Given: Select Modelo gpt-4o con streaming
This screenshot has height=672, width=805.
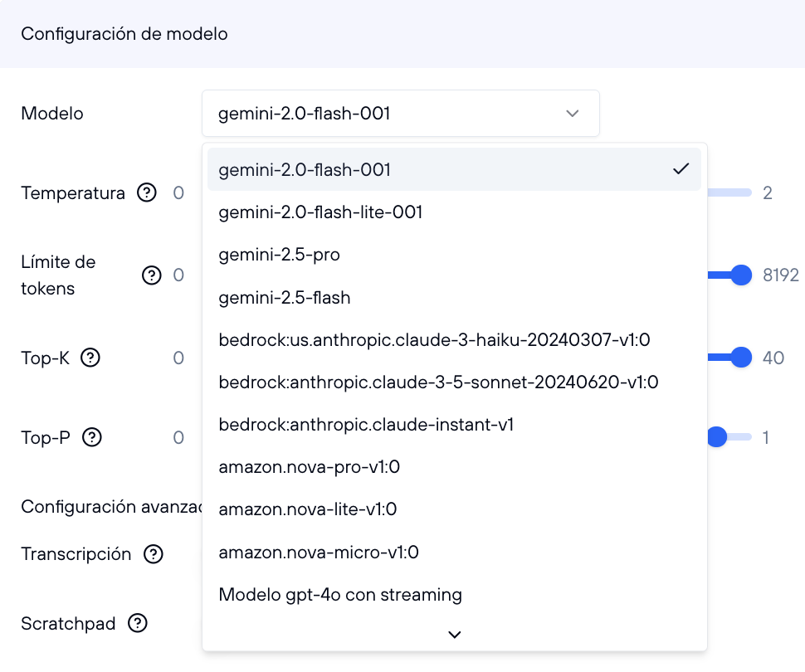Looking at the screenshot, I should click(x=339, y=595).
